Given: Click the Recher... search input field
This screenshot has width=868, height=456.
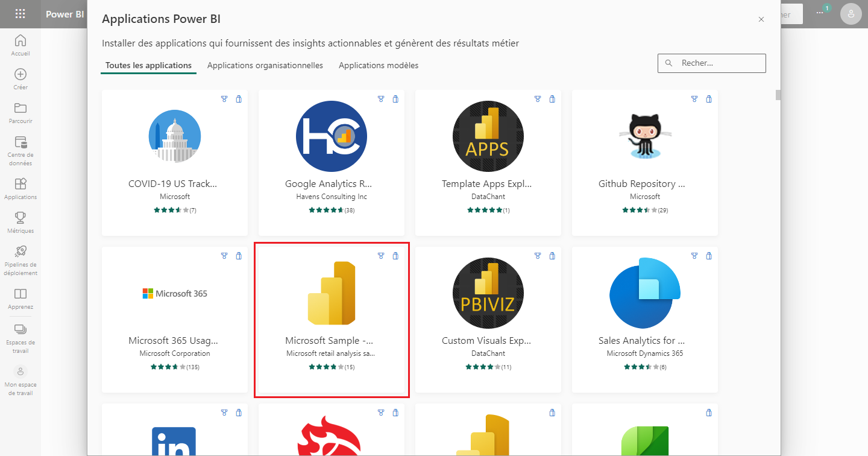Looking at the screenshot, I should [712, 63].
